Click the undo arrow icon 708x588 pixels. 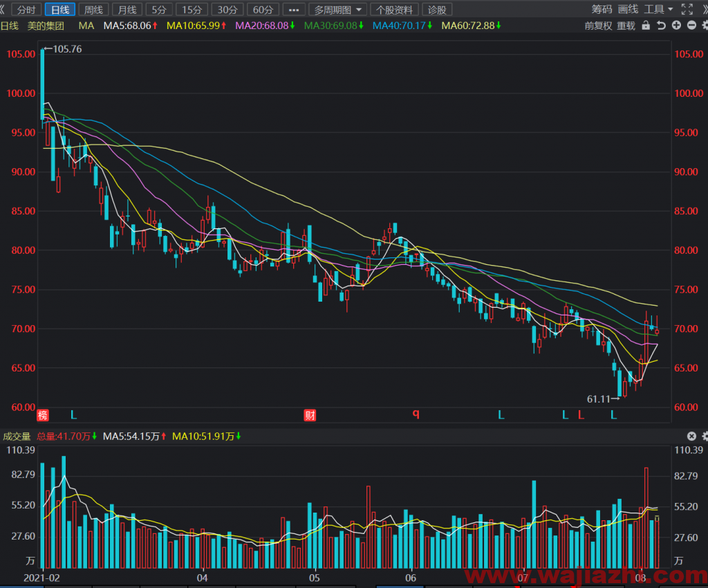click(x=661, y=26)
